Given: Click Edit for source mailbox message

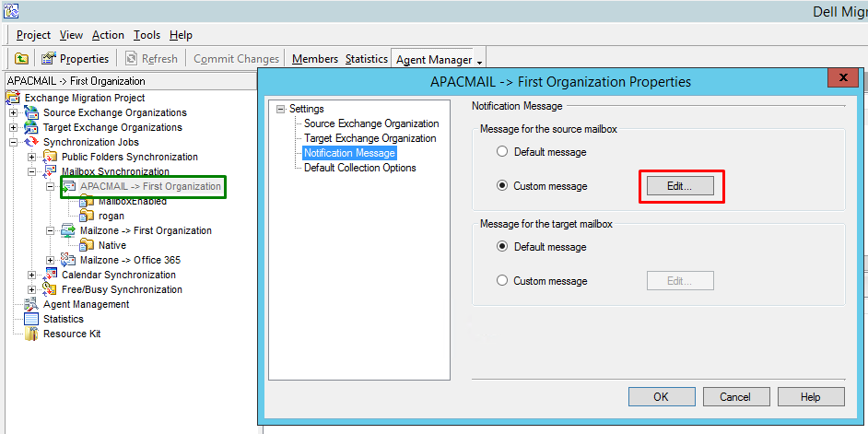Looking at the screenshot, I should point(680,186).
